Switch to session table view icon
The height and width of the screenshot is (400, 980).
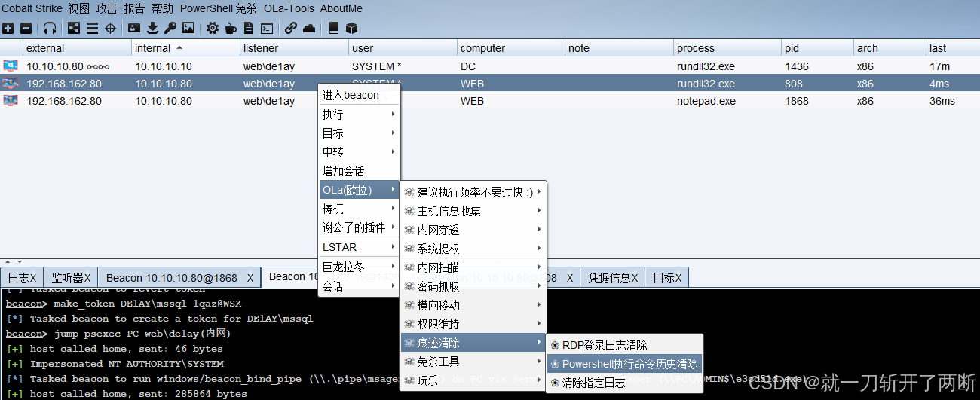click(92, 28)
